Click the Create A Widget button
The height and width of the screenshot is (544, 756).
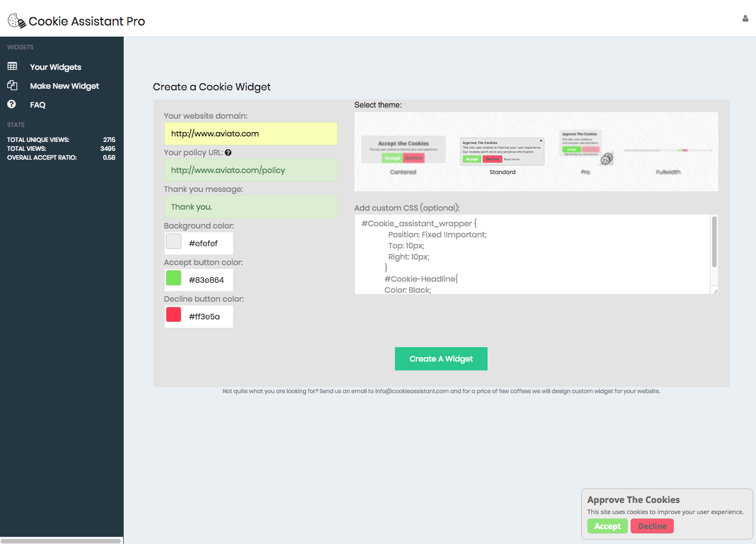click(441, 359)
